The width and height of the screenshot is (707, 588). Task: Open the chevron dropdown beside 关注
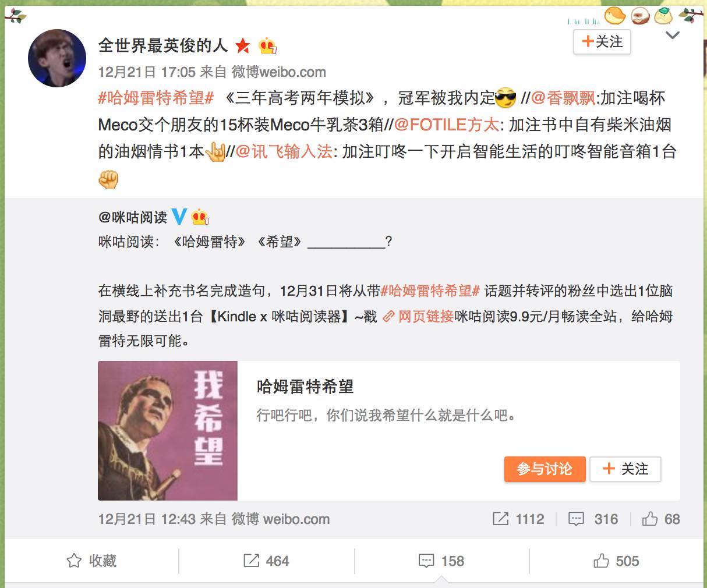click(673, 36)
